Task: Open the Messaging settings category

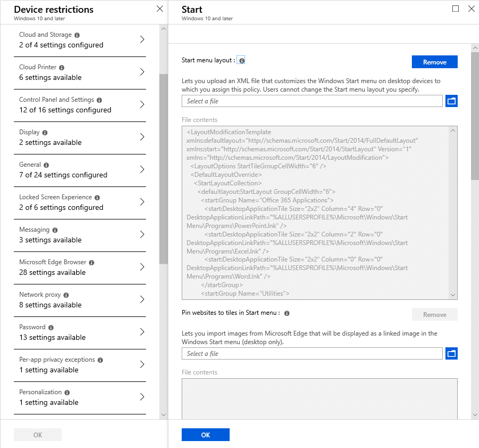Action: point(80,235)
